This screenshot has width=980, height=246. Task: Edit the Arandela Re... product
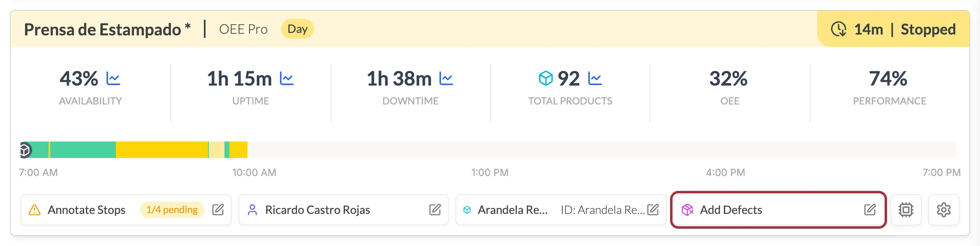653,210
